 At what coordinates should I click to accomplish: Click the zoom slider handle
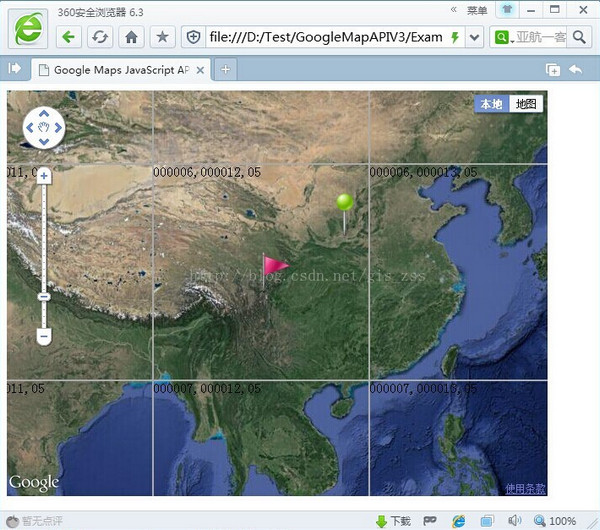[x=44, y=297]
